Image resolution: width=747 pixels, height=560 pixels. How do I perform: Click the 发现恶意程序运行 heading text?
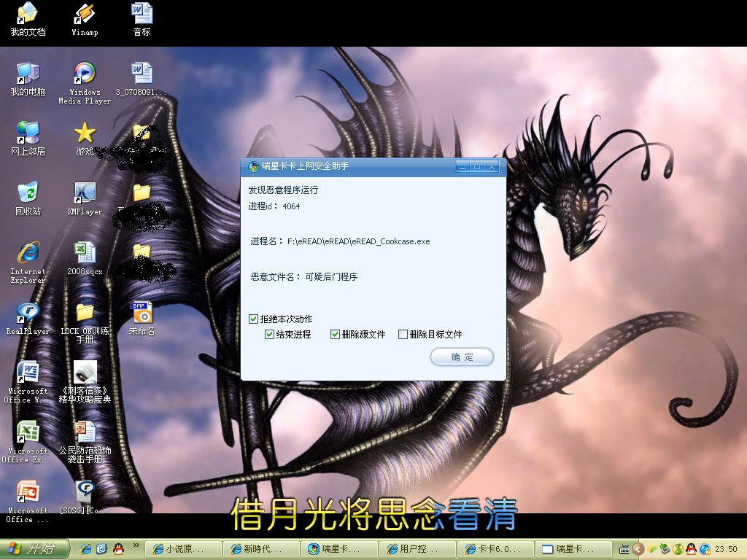point(283,190)
